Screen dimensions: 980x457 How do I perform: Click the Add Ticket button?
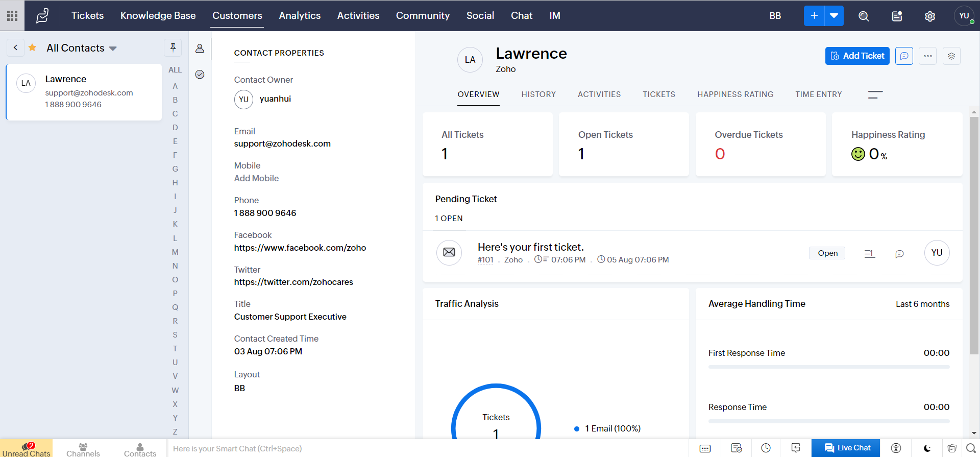(x=857, y=56)
